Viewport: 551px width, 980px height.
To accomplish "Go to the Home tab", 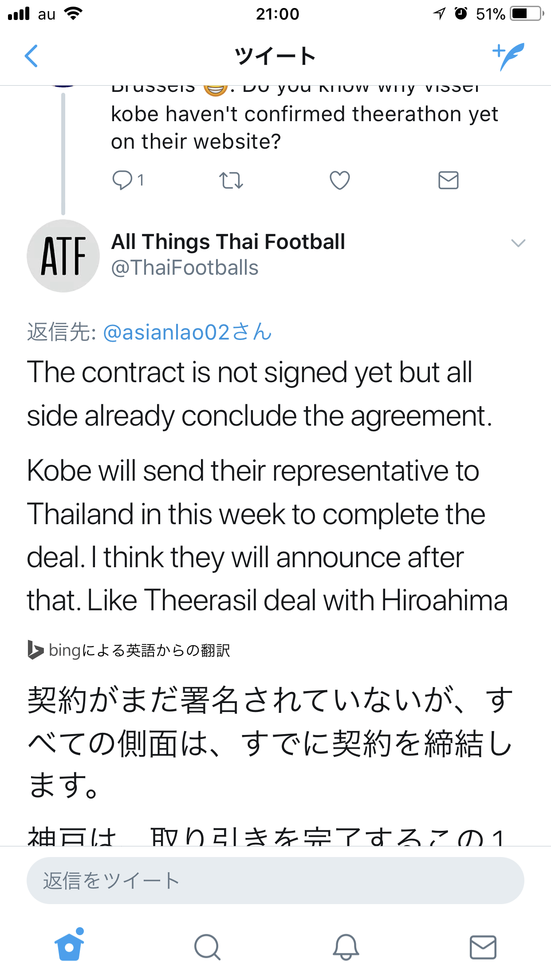I will (x=69, y=946).
